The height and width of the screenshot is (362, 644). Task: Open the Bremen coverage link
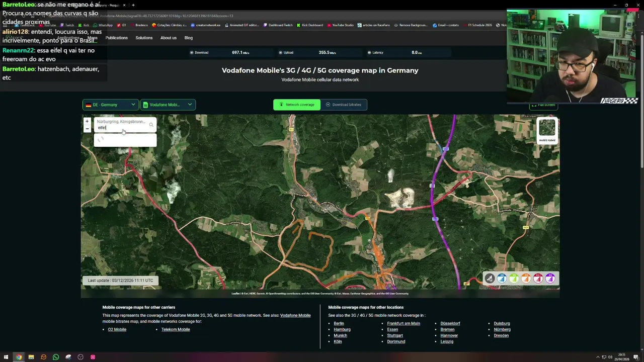(x=447, y=329)
